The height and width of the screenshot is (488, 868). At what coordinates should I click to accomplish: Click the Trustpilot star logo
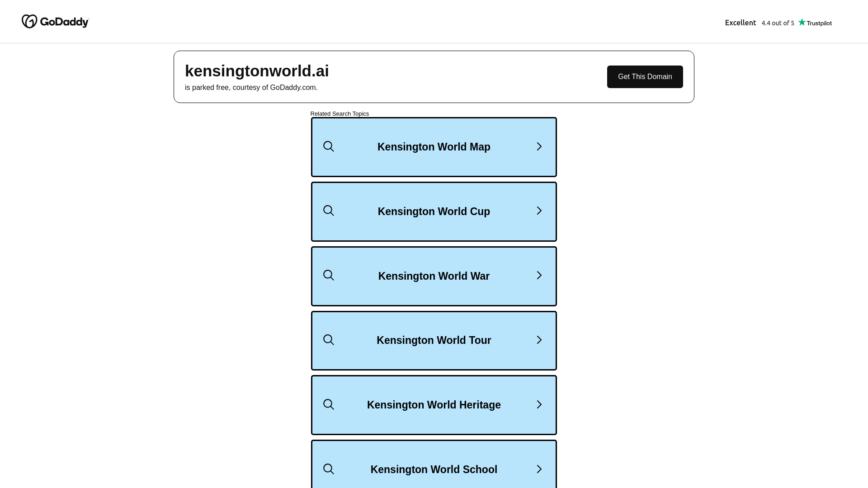tap(815, 23)
